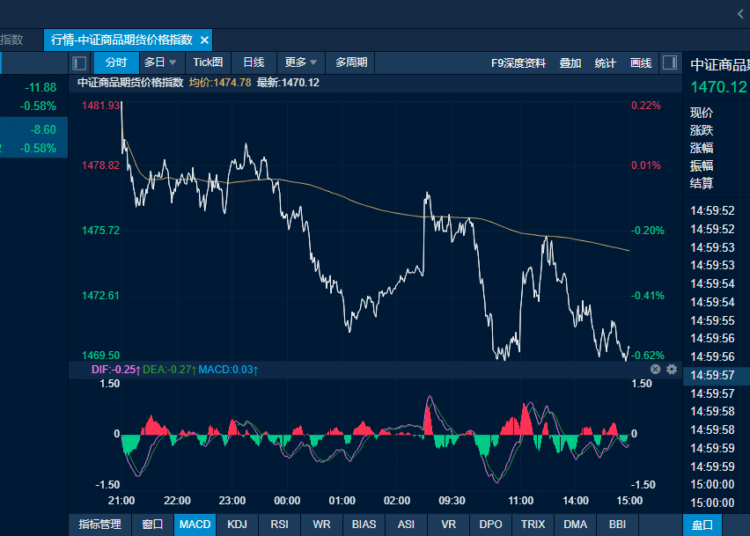Toggle the right panel layout icon

pos(670,63)
